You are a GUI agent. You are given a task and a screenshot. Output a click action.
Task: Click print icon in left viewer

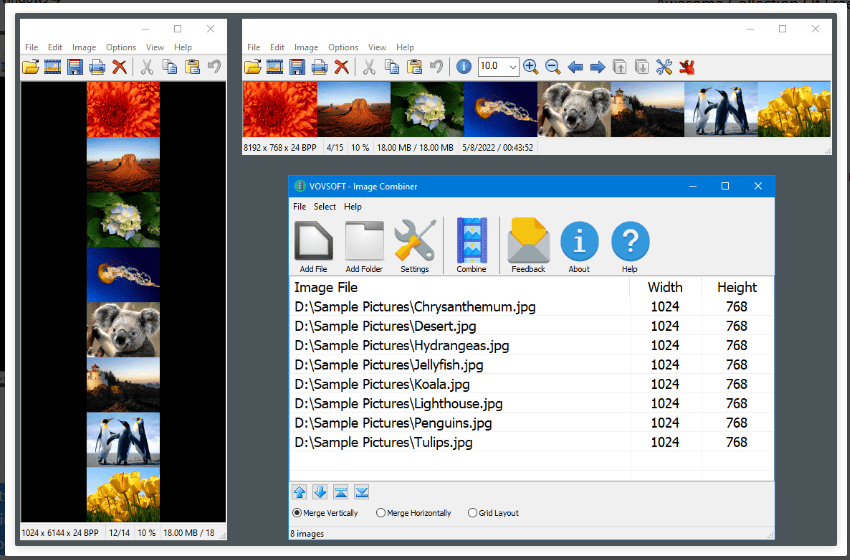pos(97,67)
